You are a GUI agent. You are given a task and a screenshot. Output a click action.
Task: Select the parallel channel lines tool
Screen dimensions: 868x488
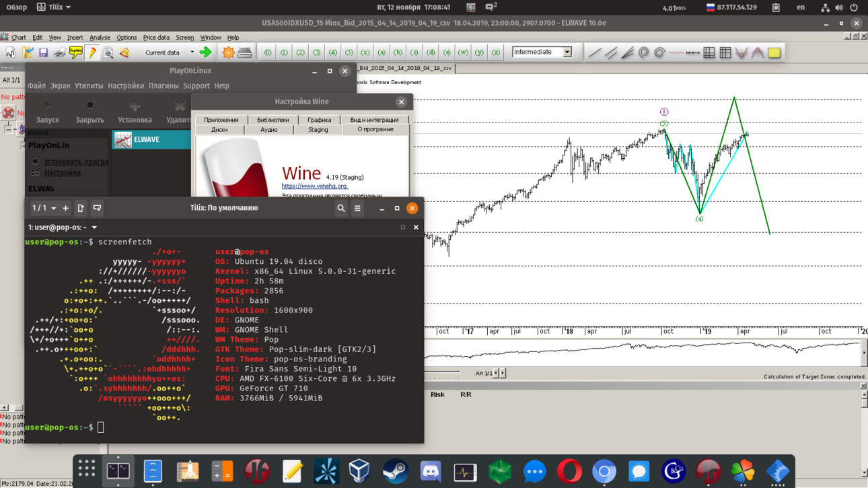click(x=611, y=53)
